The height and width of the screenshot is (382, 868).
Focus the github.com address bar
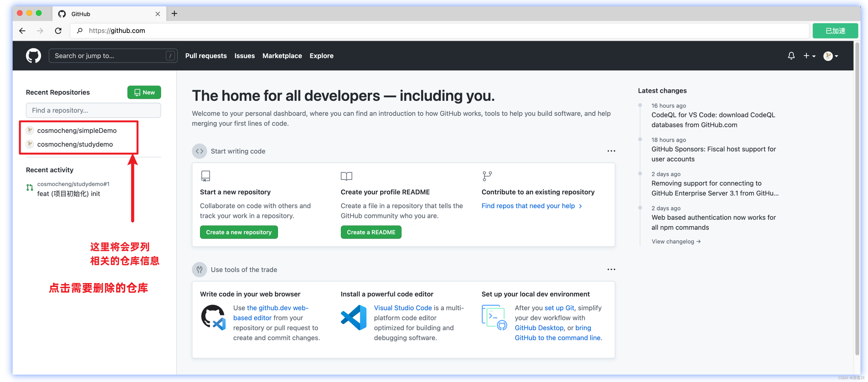coord(439,31)
